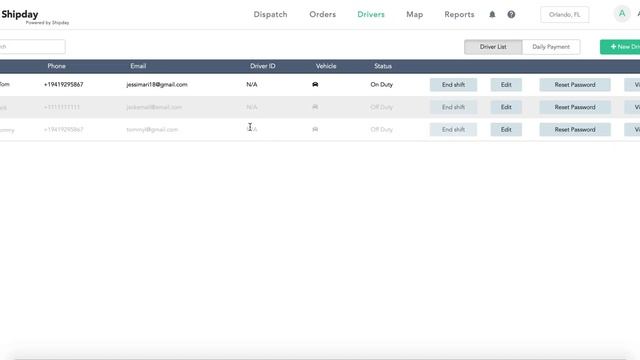The image size is (640, 360).
Task: Open the help question mark icon
Action: [511, 14]
